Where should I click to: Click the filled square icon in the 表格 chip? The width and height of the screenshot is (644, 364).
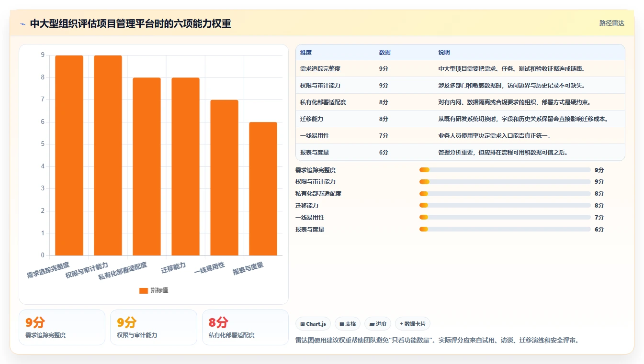pos(342,324)
